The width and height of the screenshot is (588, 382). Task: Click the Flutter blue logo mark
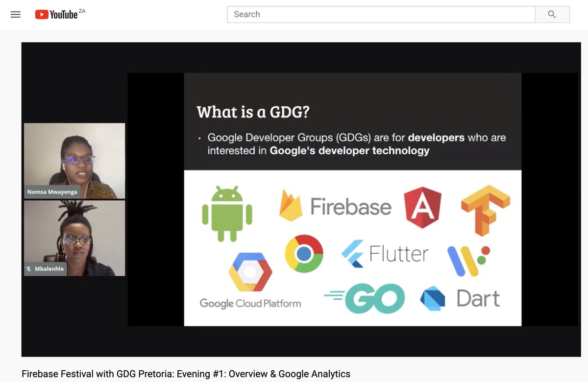point(353,254)
